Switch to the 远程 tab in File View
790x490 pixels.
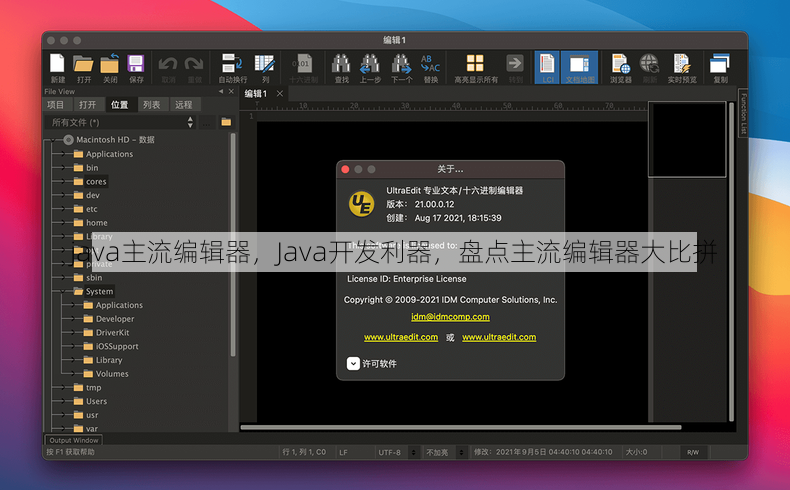click(x=183, y=104)
